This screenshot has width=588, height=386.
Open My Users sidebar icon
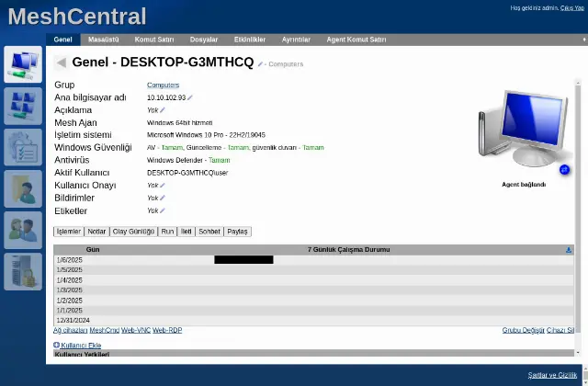click(x=23, y=230)
